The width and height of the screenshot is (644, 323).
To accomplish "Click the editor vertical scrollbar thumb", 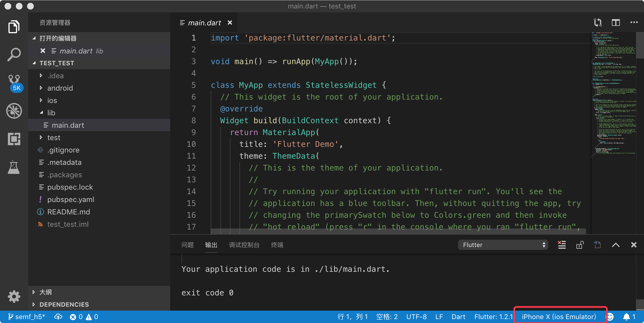I will [640, 45].
